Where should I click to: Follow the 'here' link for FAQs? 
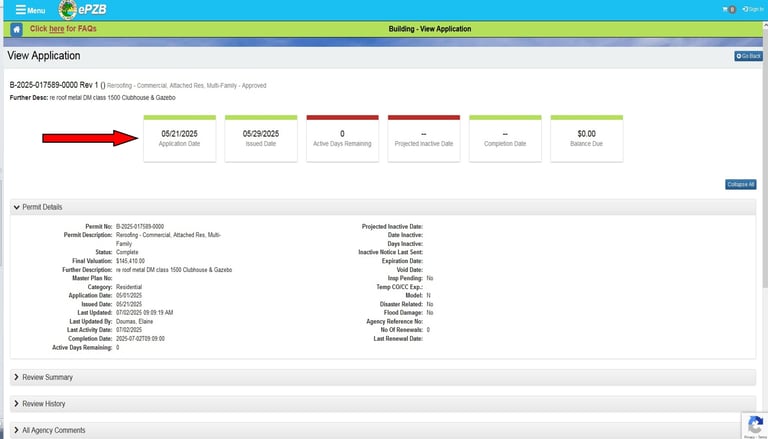(x=56, y=29)
